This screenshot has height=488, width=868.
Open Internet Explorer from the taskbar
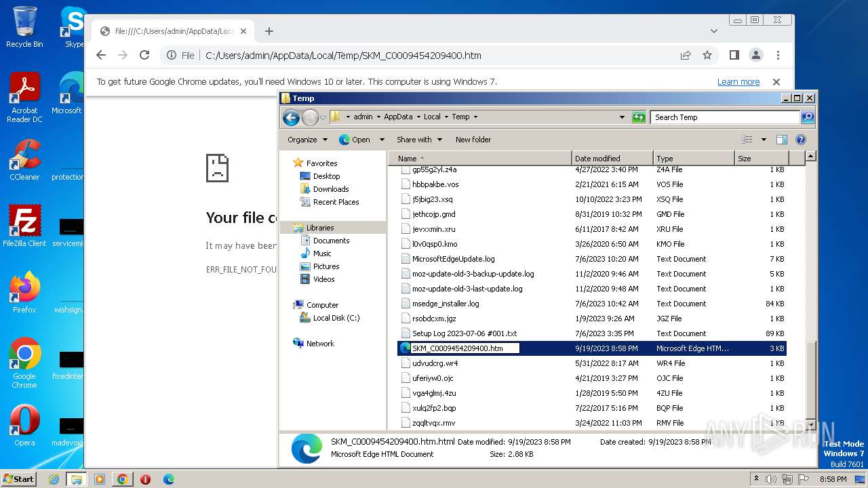(x=54, y=479)
